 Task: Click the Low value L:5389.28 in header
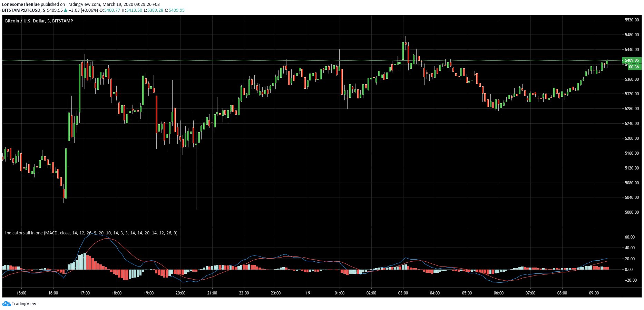click(x=154, y=10)
